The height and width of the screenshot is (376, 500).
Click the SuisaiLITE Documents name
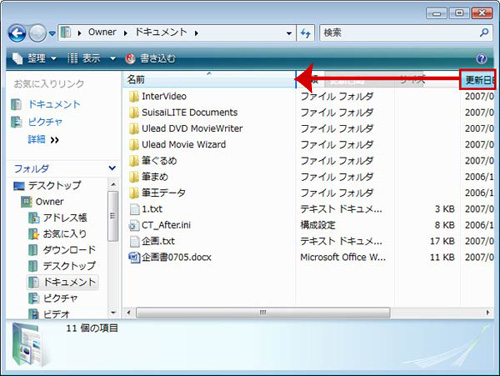coord(190,112)
